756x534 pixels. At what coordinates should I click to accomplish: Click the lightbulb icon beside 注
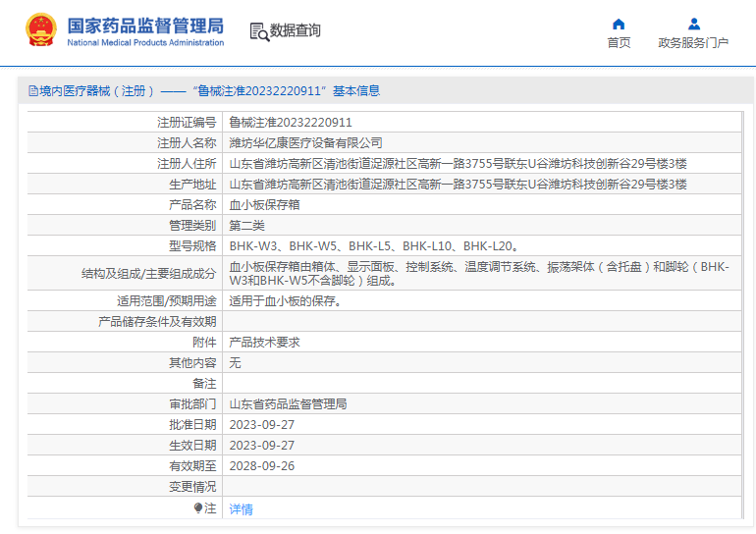pos(198,507)
